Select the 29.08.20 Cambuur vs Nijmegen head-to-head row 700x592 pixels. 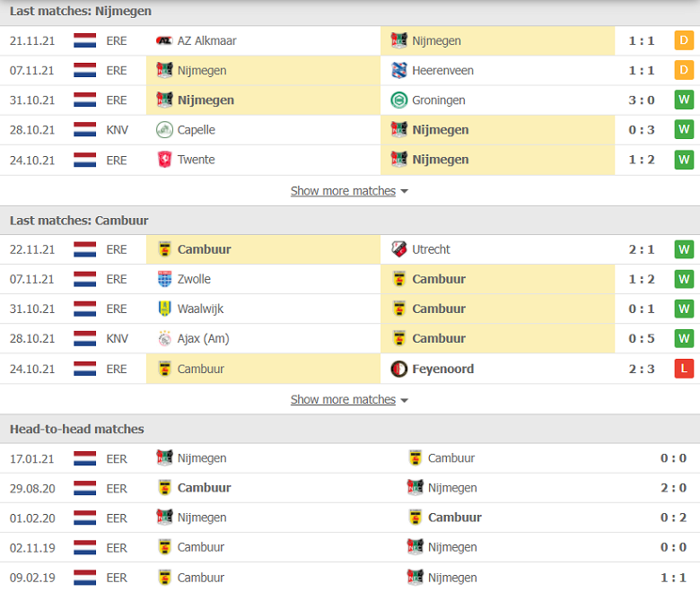coord(350,488)
